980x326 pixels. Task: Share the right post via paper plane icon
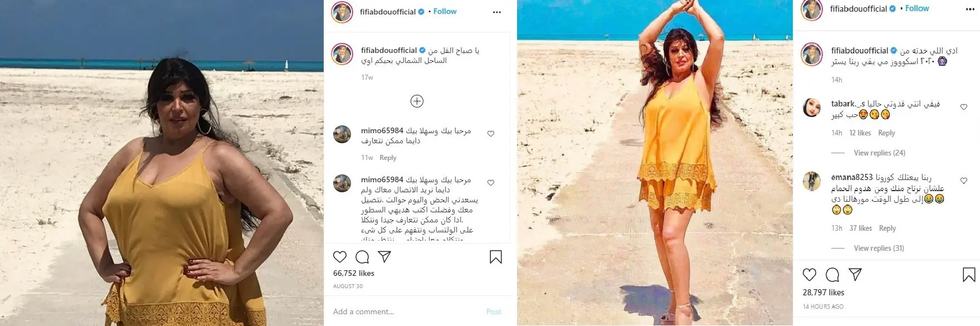click(x=855, y=275)
